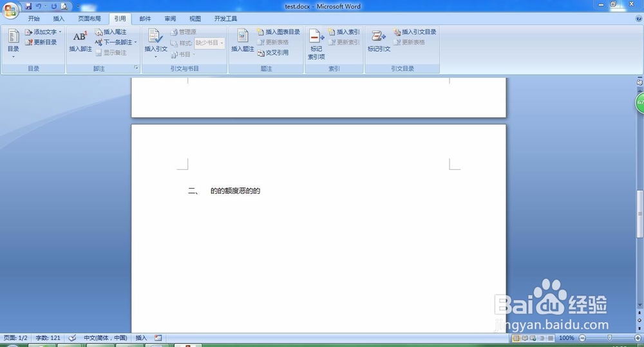Click the vertical scrollbar thumb
This screenshot has width=644, height=347.
[639, 214]
